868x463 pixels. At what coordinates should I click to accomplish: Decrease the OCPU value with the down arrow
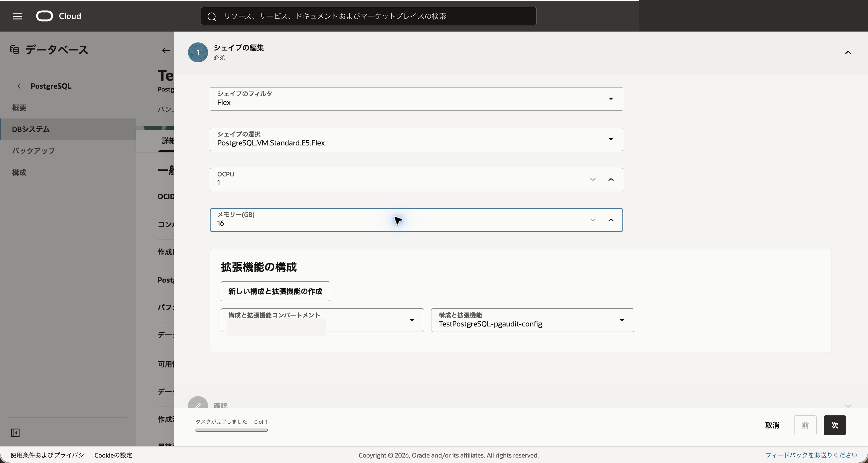tap(593, 180)
